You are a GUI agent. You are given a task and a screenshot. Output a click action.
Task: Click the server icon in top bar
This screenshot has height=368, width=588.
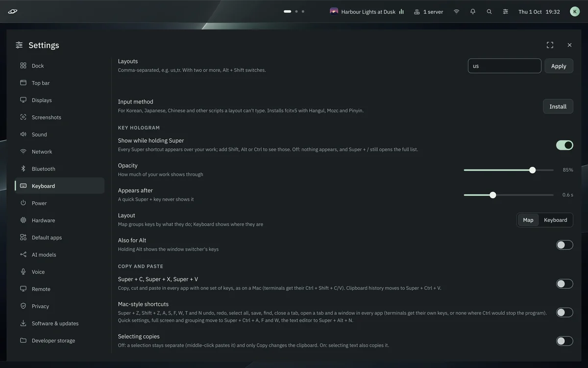pyautogui.click(x=417, y=12)
